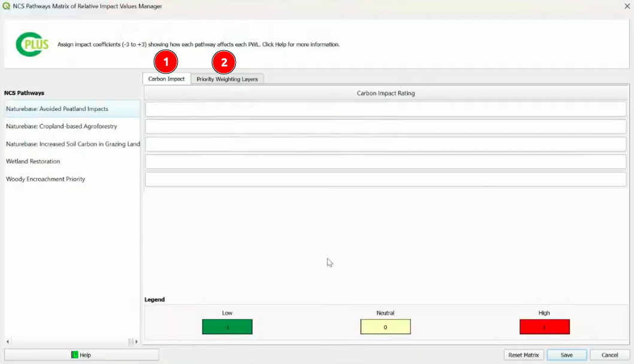Click the first Carbon Impact Rating cell
Screen dimensions: 634x364
click(x=386, y=109)
